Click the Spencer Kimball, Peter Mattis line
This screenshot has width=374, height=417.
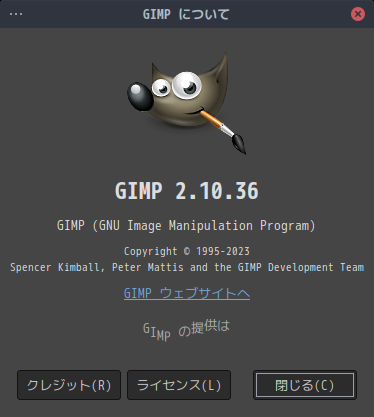(187, 267)
